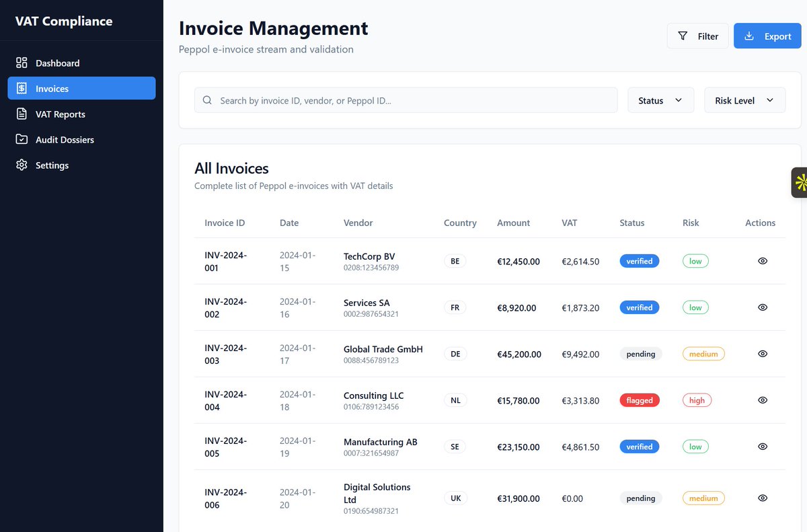Image resolution: width=807 pixels, height=532 pixels.
Task: Go to Dashboard in sidebar
Action: (81, 63)
